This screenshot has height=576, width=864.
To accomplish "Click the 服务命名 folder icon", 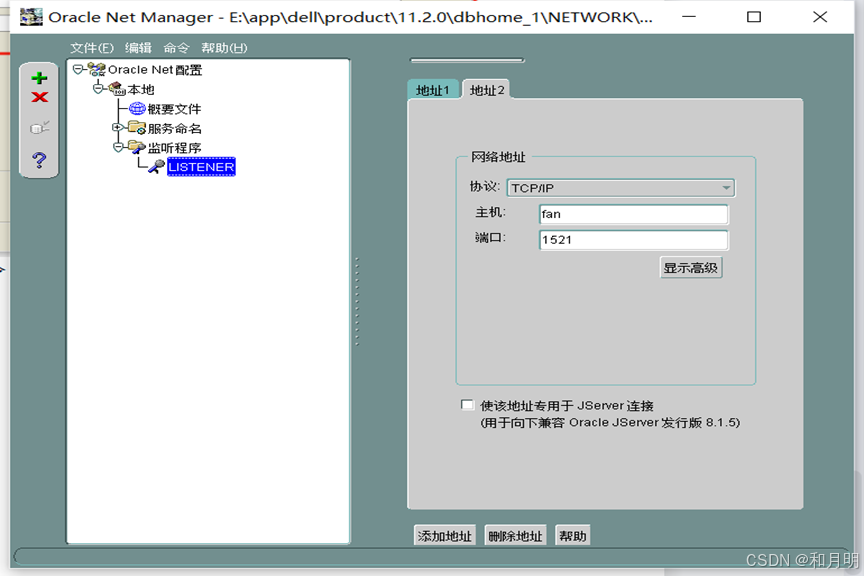I will pyautogui.click(x=137, y=128).
